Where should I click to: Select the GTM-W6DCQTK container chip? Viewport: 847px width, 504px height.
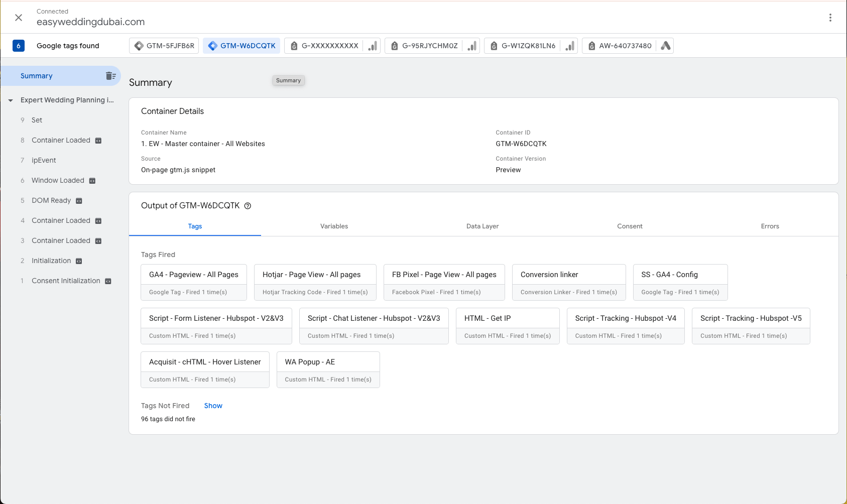point(241,46)
